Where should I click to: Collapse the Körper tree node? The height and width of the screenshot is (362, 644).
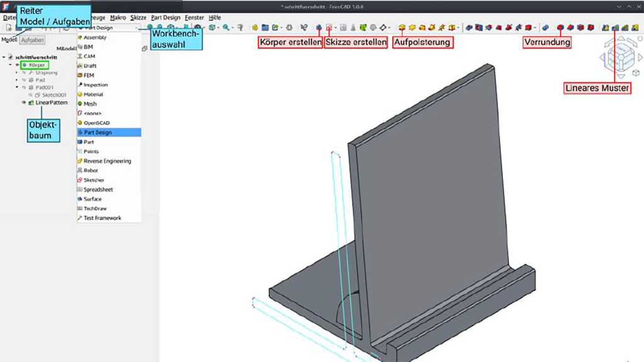click(x=11, y=65)
